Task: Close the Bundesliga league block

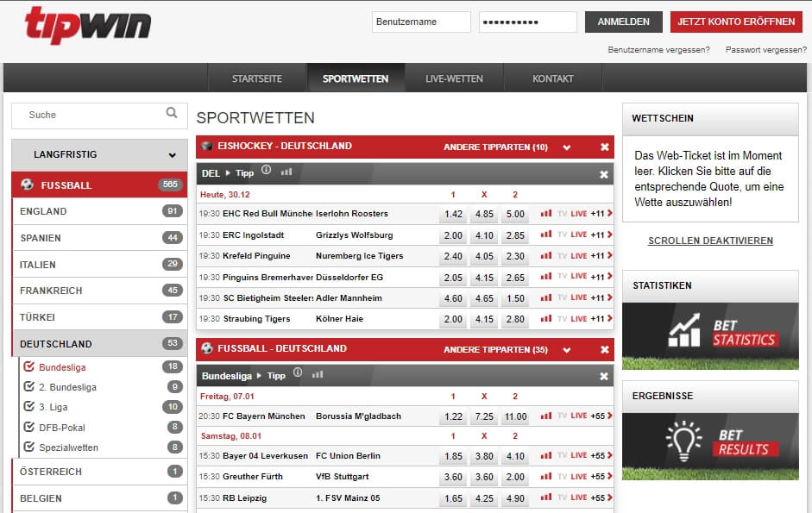Action: (x=604, y=376)
